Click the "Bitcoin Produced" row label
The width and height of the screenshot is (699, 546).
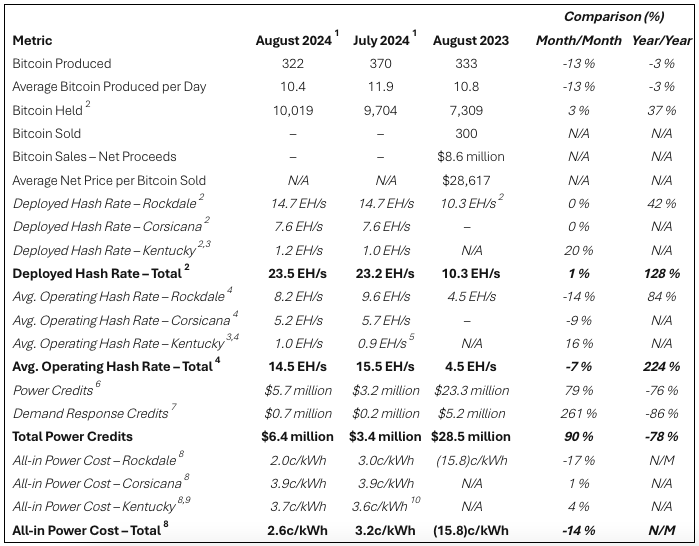(62, 63)
